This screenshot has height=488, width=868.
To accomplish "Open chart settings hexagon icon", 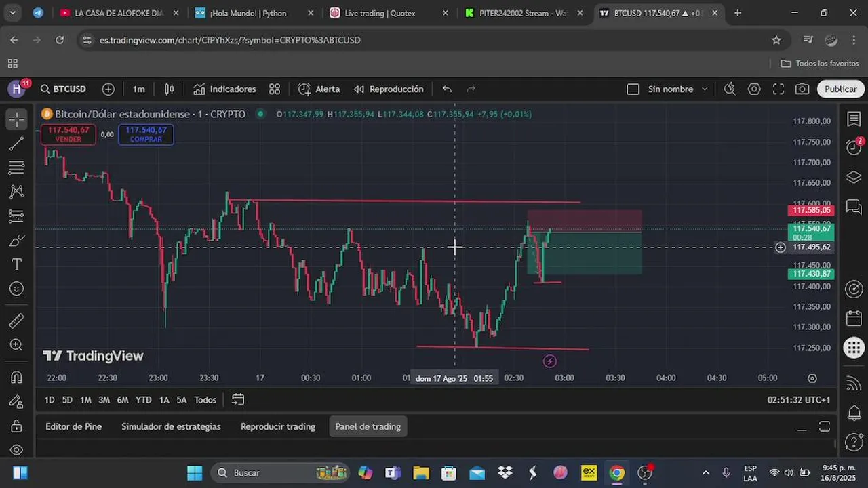I will click(x=754, y=89).
